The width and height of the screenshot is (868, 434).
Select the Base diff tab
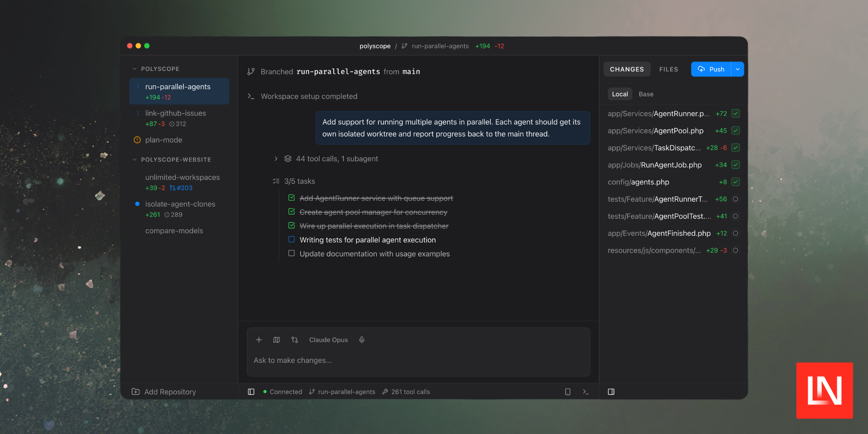pos(646,94)
